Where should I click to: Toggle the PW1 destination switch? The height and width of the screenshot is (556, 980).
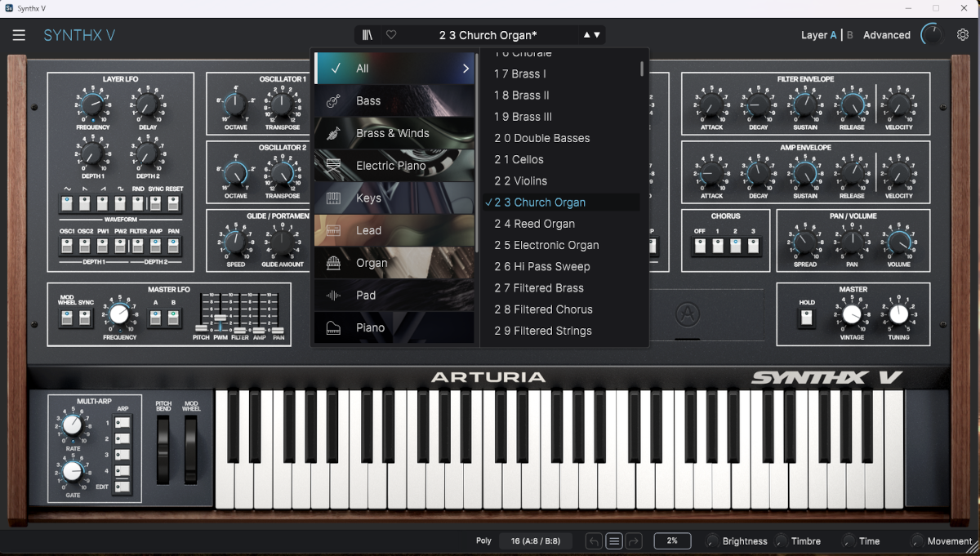tap(103, 245)
